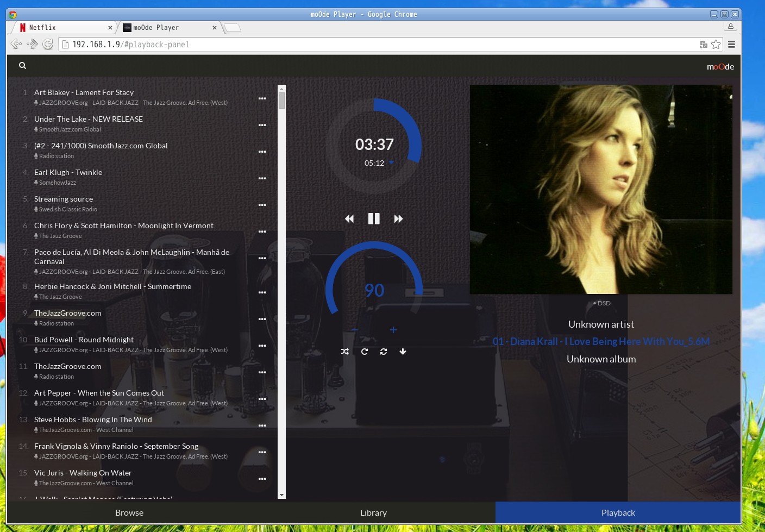
Task: Open options menu for Art Blakey track
Action: coord(262,98)
